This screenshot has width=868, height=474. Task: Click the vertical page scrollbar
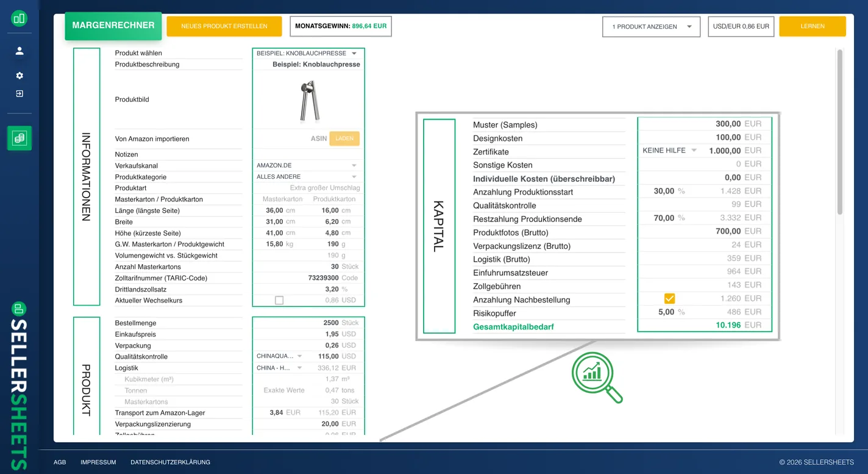tap(840, 132)
